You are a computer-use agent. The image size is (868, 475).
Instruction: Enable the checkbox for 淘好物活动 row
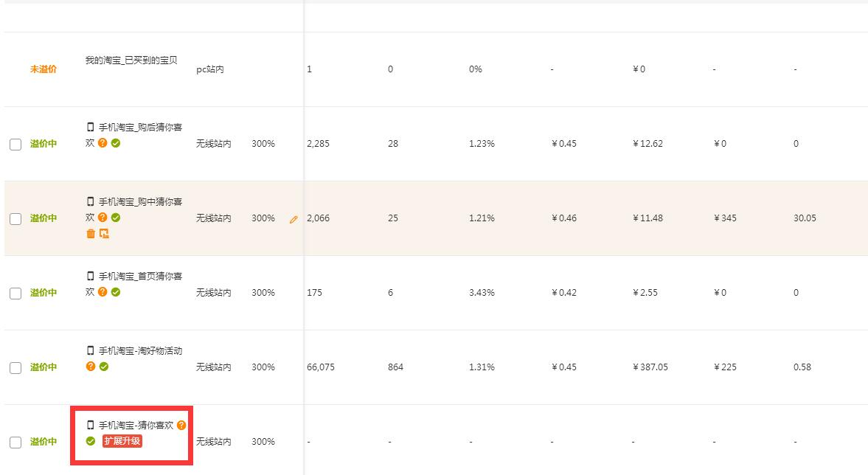point(15,368)
